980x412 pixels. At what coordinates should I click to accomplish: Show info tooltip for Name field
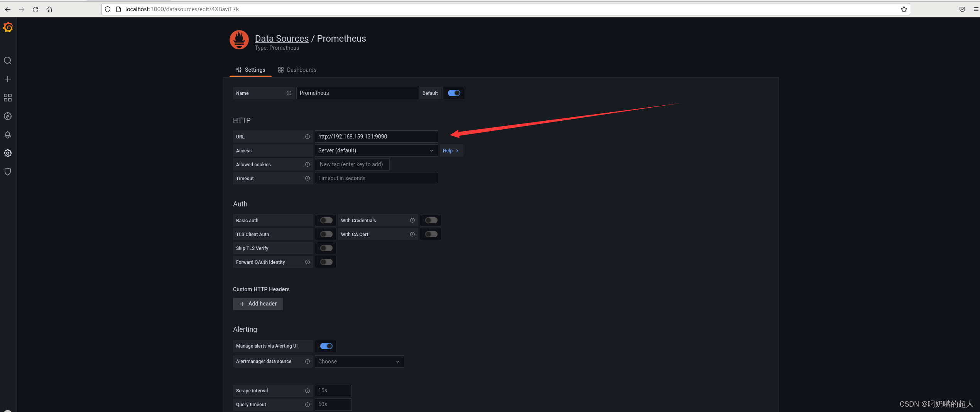289,93
